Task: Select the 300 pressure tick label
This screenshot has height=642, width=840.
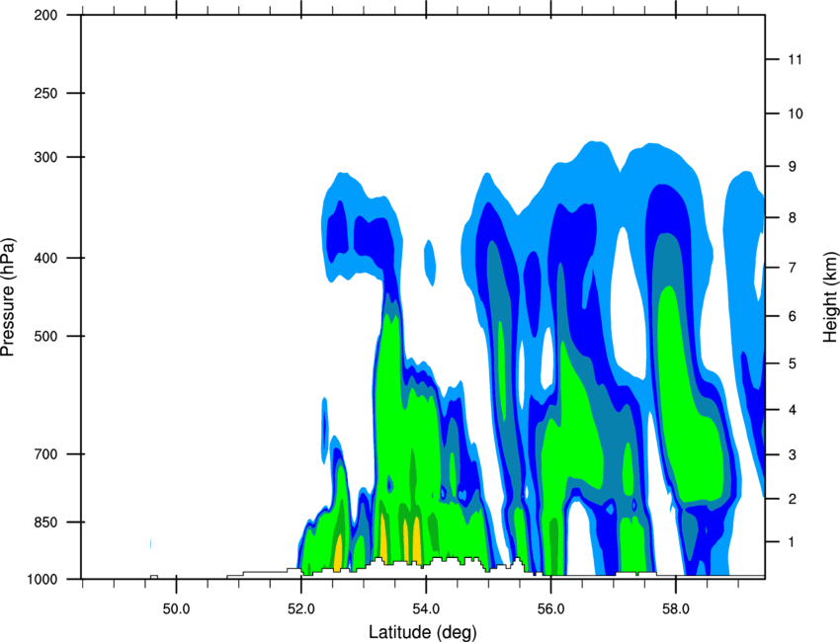Action: pos(45,157)
